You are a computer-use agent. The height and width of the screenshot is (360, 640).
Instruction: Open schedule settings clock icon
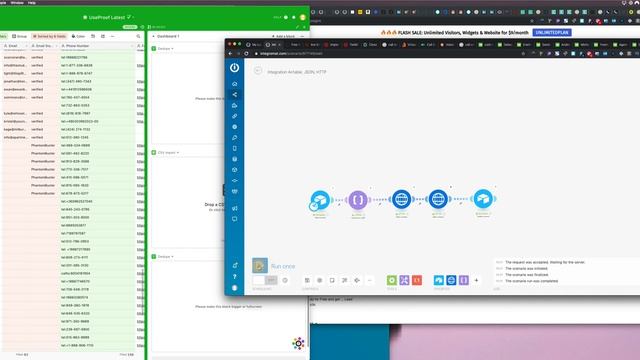pyautogui.click(x=285, y=280)
